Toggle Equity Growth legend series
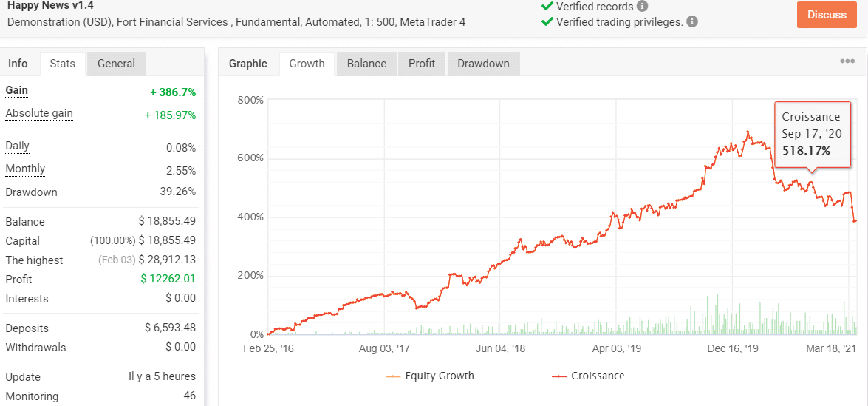 pos(430,376)
